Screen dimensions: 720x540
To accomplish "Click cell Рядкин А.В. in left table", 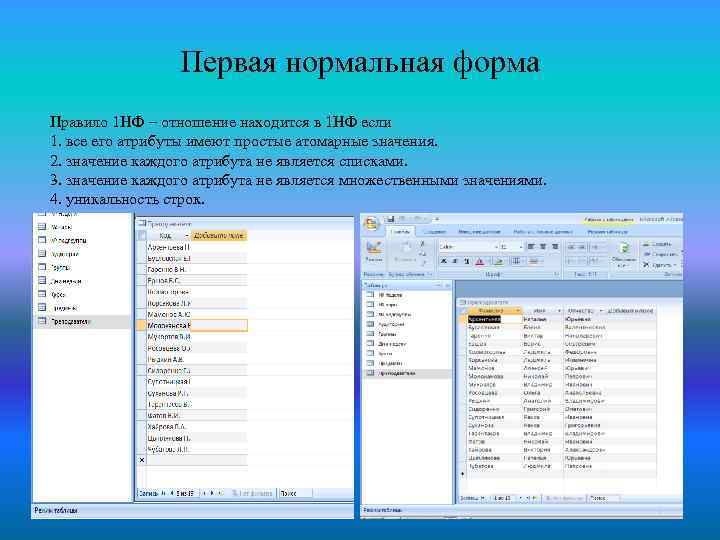I will (169, 360).
